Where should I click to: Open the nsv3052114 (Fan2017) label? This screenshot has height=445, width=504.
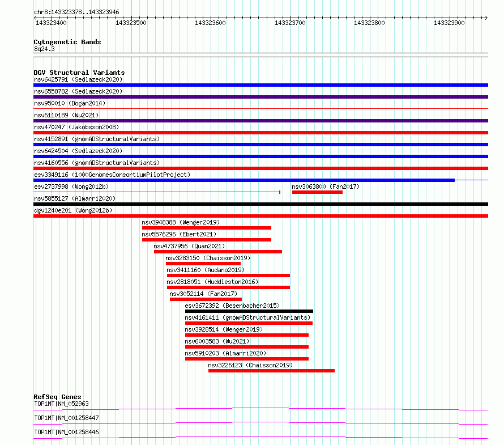coord(203,294)
